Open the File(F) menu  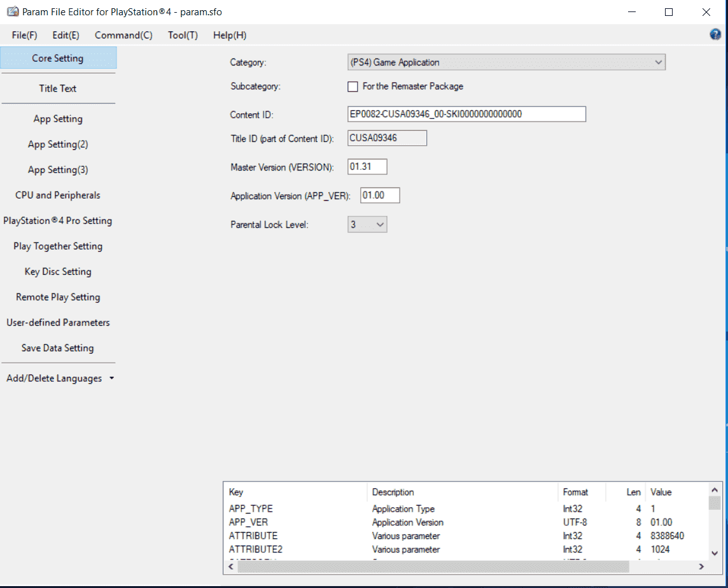coord(25,35)
